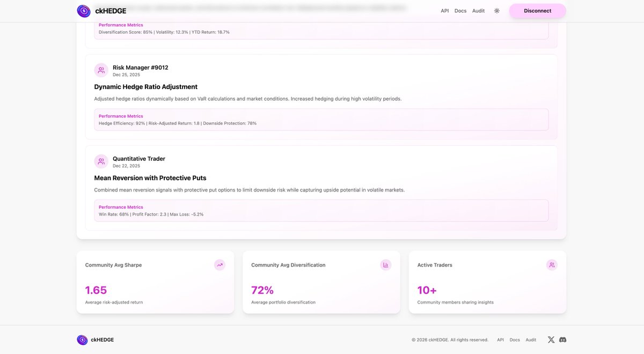Select the Mean Reversion with Protective Puts title
The image size is (644, 354).
point(150,178)
